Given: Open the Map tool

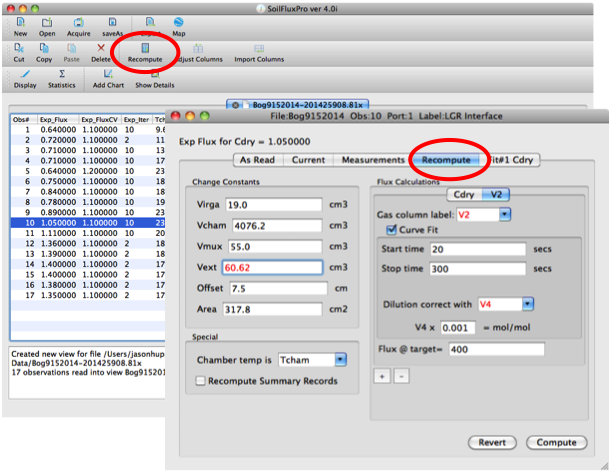Looking at the screenshot, I should 179,26.
